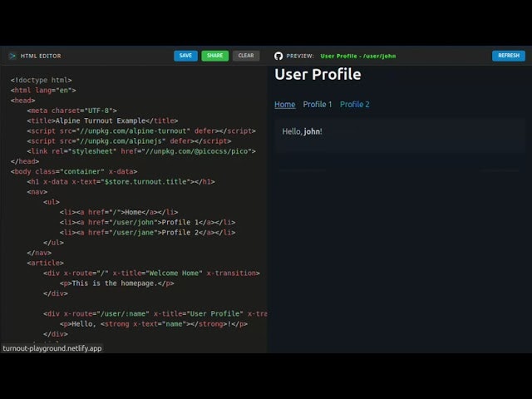Click the 'turnout-playground.netlify.app' status URL
This screenshot has height=399, width=532.
tap(52, 348)
